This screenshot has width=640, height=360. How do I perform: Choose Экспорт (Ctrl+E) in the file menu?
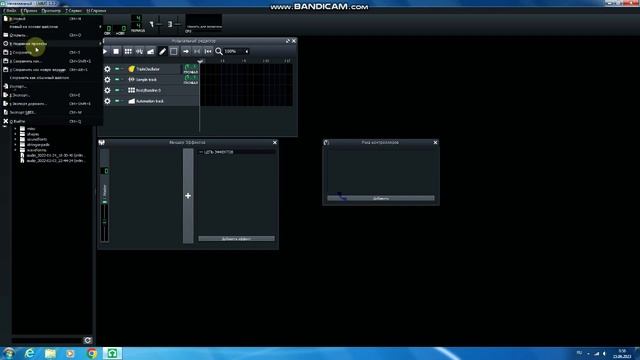point(52,95)
